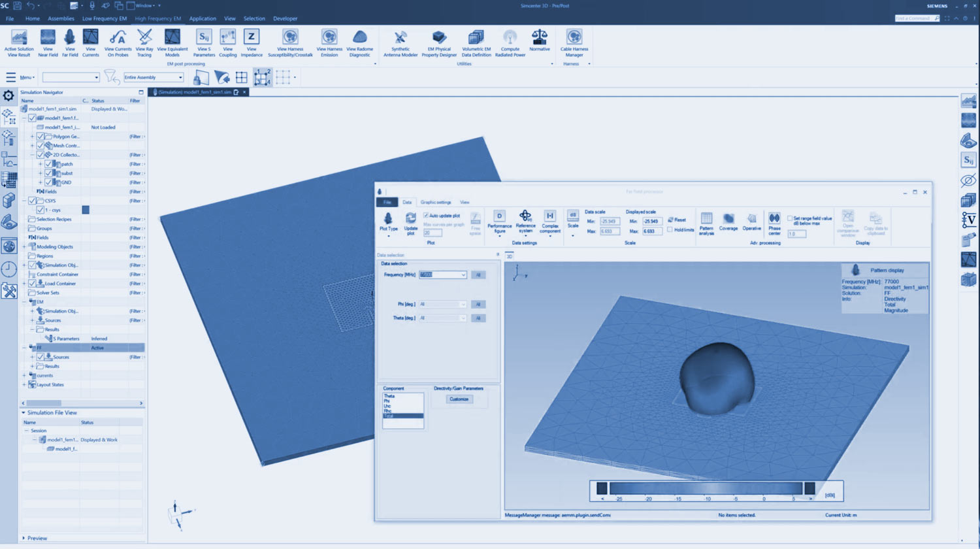Image resolution: width=980 pixels, height=549 pixels.
Task: Click Reset scale button
Action: coord(677,220)
